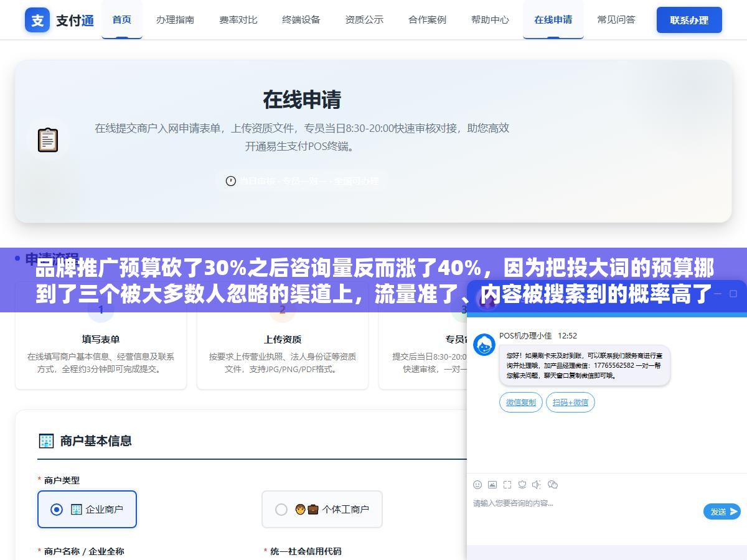747x560 pixels.
Task: Click the 填写表单 step card title
Action: 101,339
